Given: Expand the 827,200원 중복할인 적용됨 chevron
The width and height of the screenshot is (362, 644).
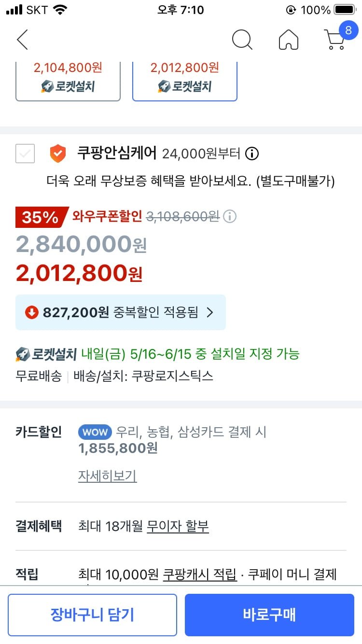Looking at the screenshot, I should 209,312.
